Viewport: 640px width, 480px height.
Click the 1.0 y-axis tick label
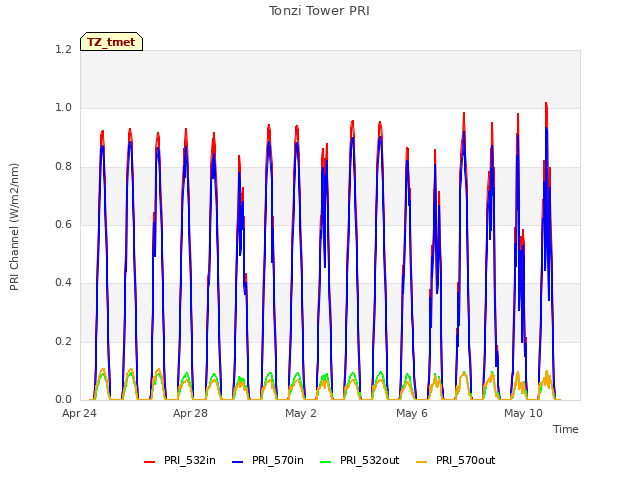(x=63, y=108)
